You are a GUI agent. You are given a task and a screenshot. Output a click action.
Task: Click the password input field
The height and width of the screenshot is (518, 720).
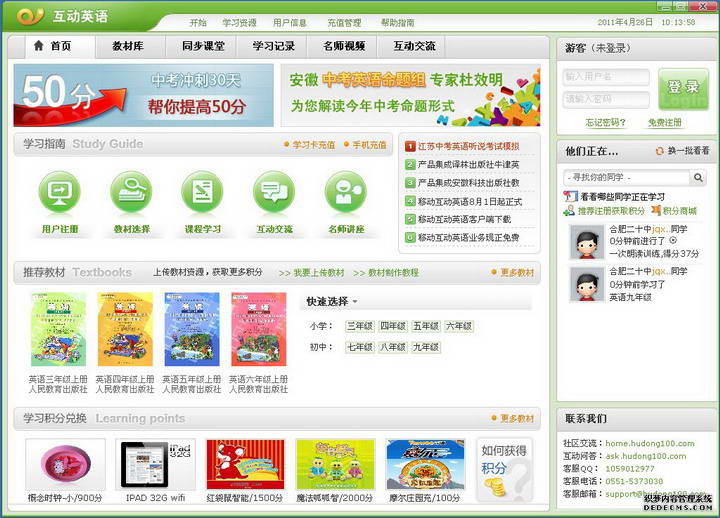606,99
